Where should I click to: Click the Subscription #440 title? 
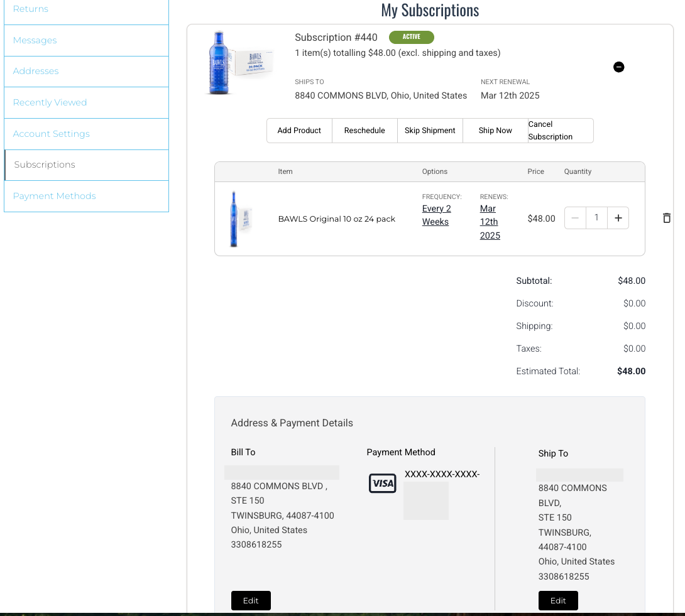336,38
